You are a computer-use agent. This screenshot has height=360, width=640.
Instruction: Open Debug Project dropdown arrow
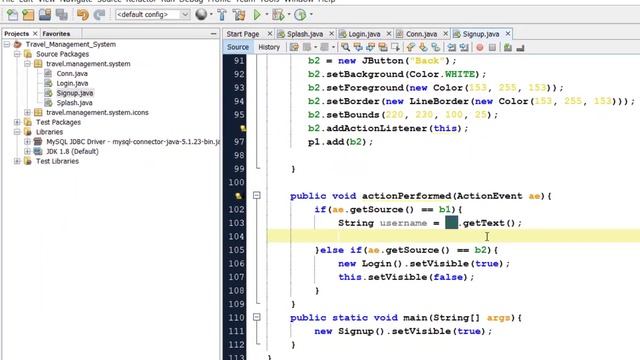(x=288, y=15)
